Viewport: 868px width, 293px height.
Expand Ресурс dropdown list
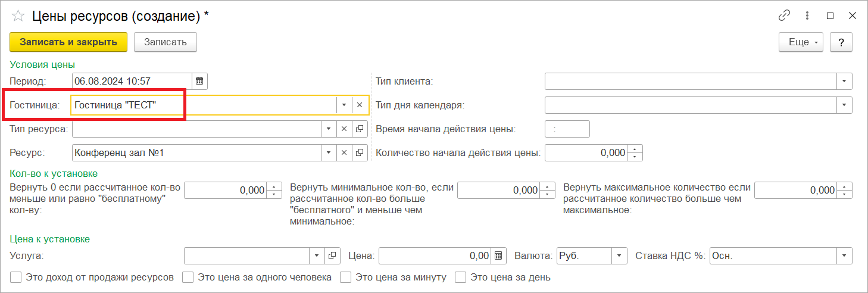click(329, 153)
